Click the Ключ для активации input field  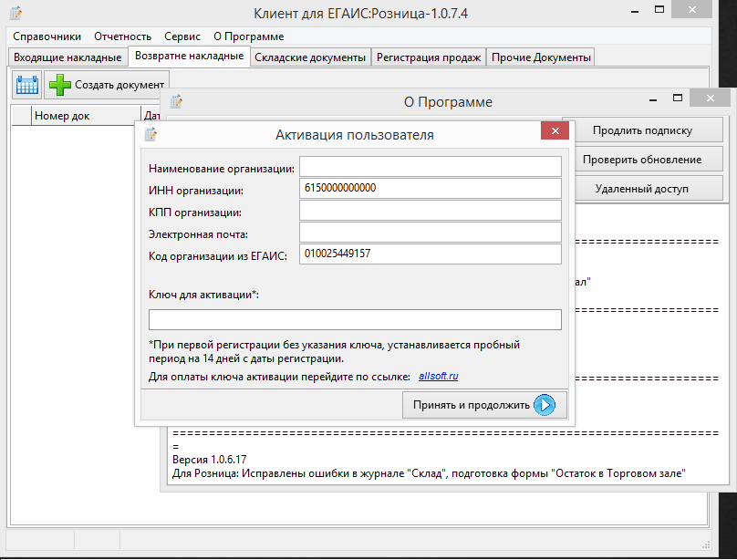tap(355, 319)
